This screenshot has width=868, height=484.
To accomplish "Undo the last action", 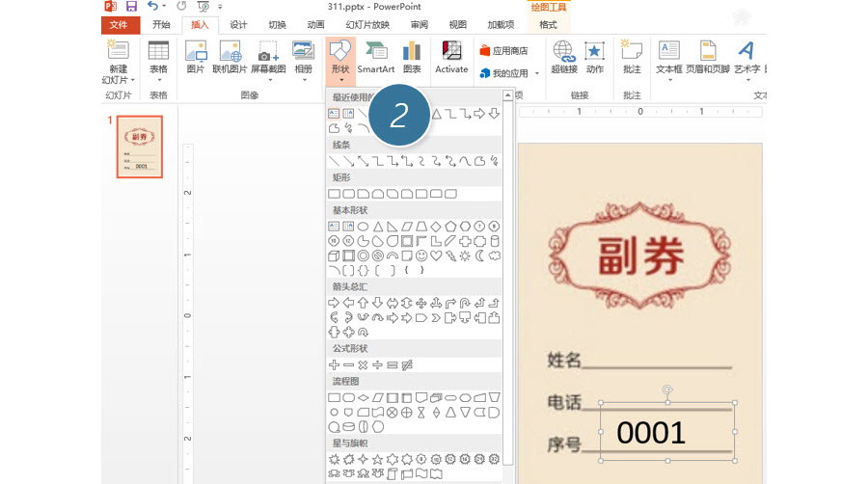I will (x=152, y=7).
